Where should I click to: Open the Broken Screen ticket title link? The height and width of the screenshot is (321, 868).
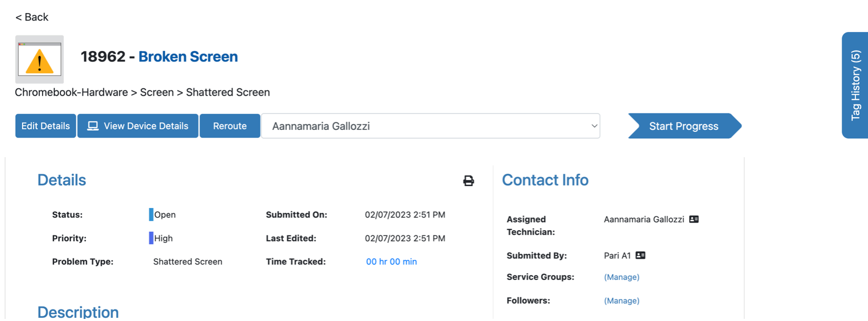188,57
